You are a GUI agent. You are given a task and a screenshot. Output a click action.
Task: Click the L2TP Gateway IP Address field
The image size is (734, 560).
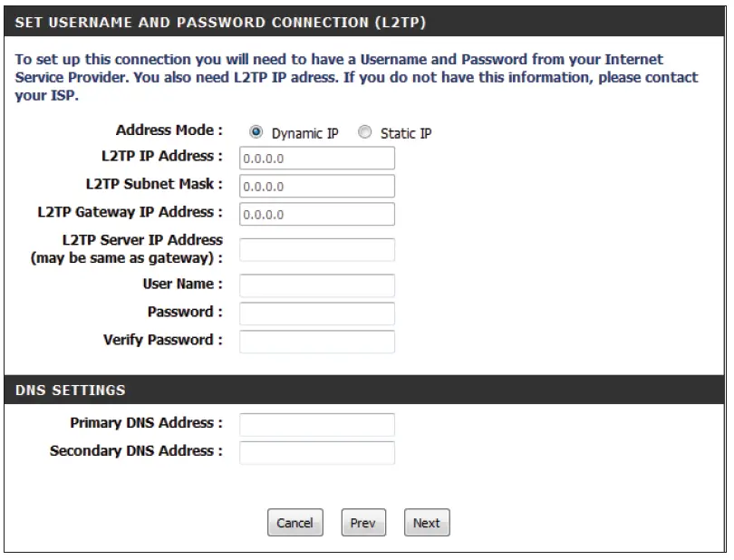coord(317,215)
